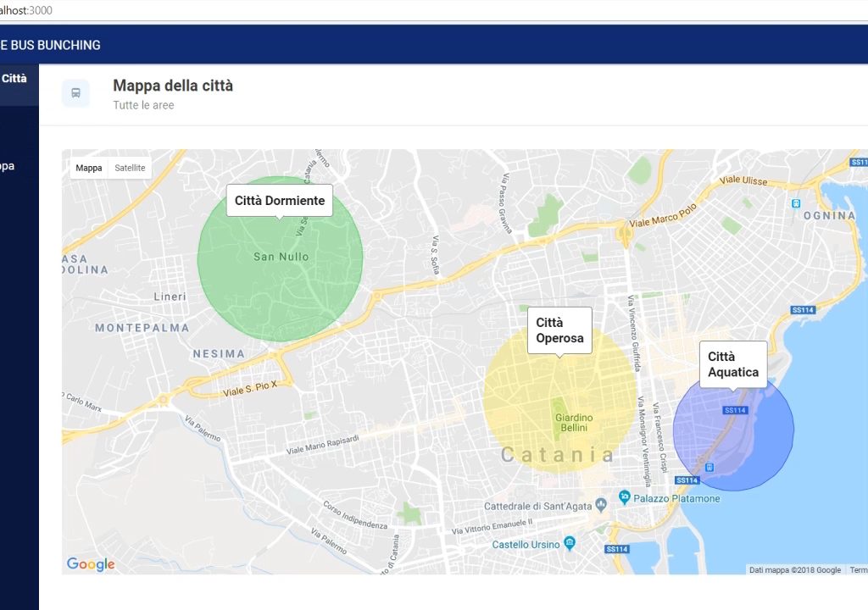Click the Castello Ursino museum marker icon

click(569, 542)
